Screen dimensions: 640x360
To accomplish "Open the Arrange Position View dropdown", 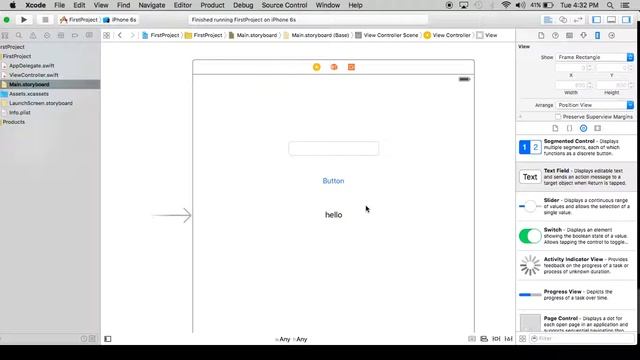I will [x=594, y=105].
